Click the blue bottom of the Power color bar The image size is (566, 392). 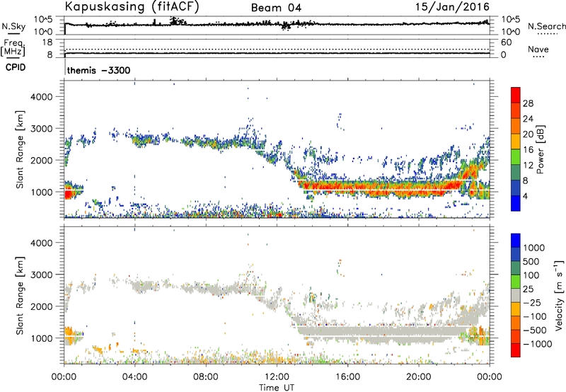coord(515,203)
